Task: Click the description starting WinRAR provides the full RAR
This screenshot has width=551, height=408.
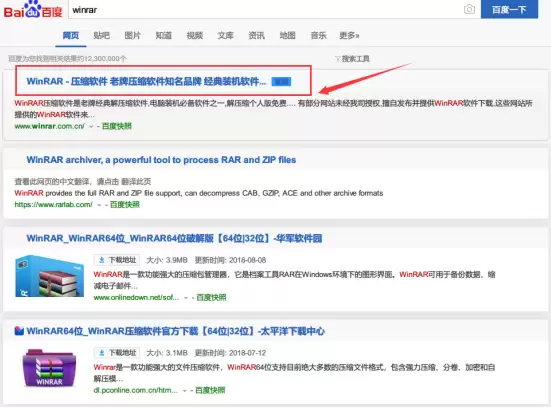Action: click(x=199, y=193)
